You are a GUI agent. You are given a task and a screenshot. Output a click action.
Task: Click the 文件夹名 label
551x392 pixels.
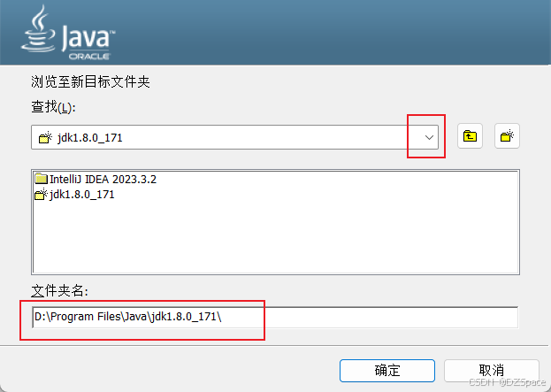click(59, 291)
